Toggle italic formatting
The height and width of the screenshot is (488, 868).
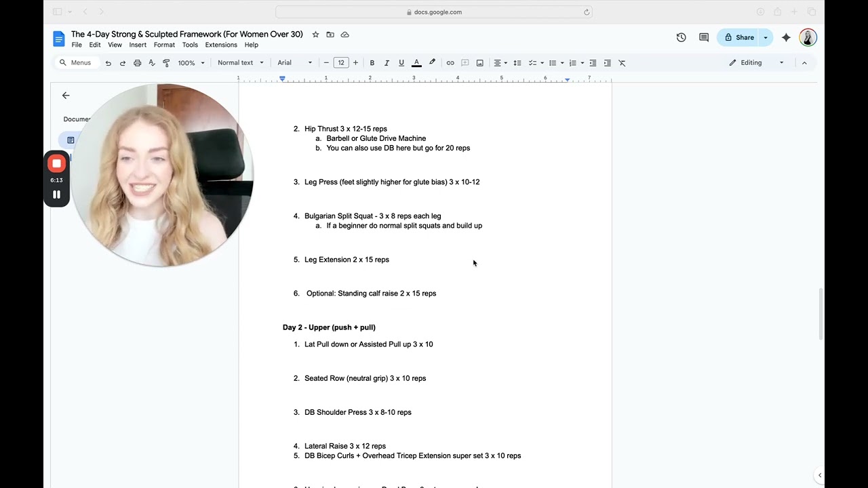[x=387, y=63]
